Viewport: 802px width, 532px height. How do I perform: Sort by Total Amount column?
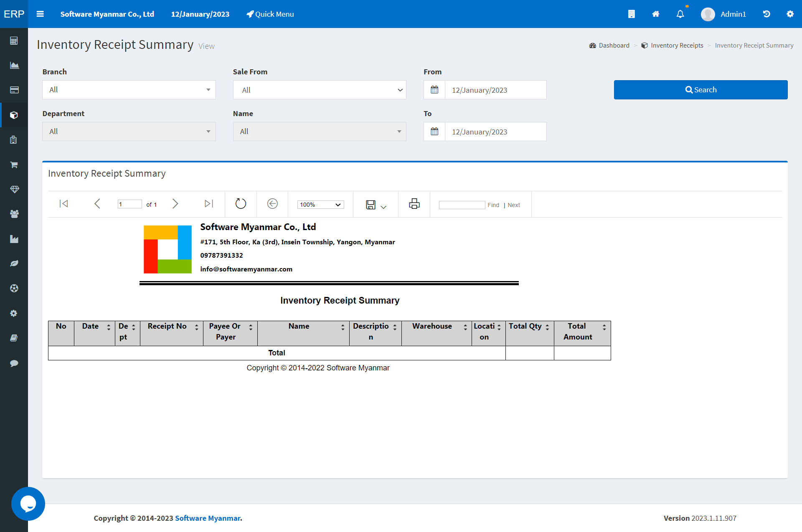604,327
